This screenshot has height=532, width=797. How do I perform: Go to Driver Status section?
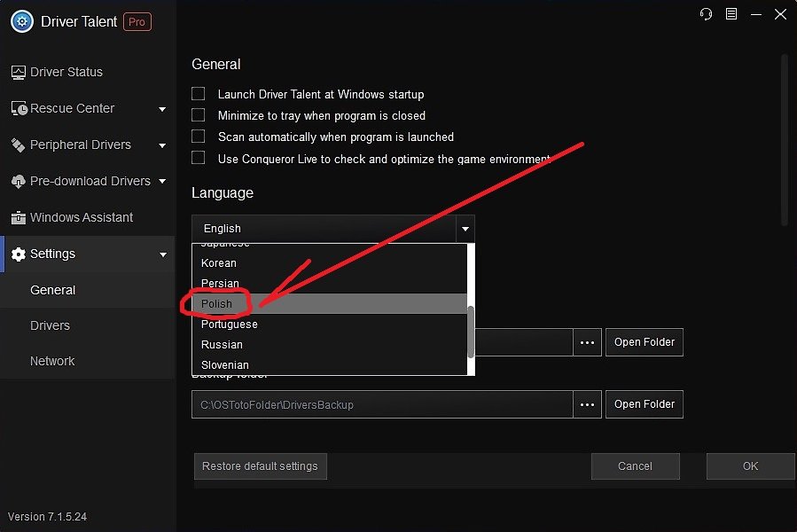[x=88, y=72]
